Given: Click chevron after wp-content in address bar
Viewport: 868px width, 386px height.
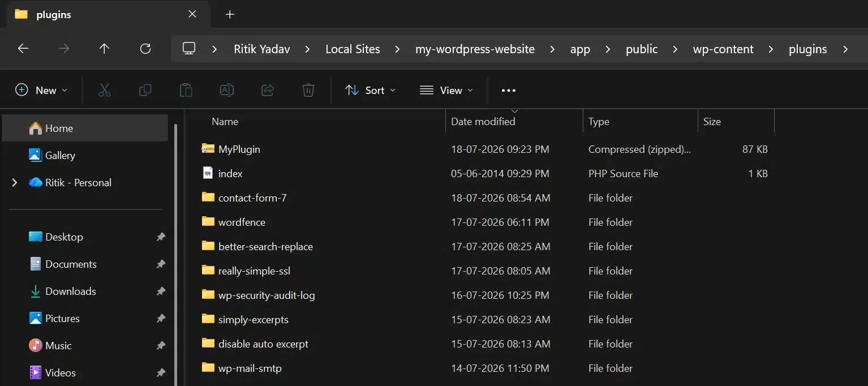Looking at the screenshot, I should pyautogui.click(x=771, y=49).
